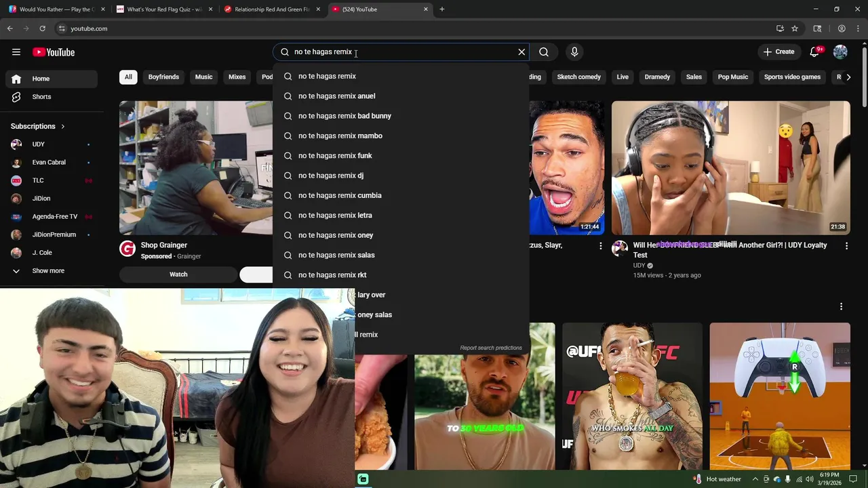The image size is (868, 488).
Task: Open the Shorts shelf options menu
Action: tap(841, 306)
